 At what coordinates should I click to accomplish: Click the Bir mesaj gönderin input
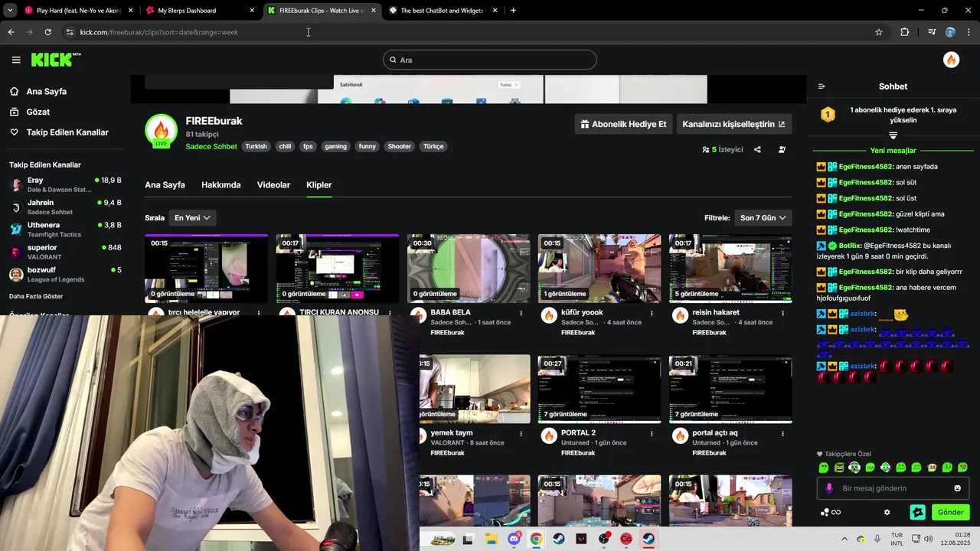[x=893, y=488]
